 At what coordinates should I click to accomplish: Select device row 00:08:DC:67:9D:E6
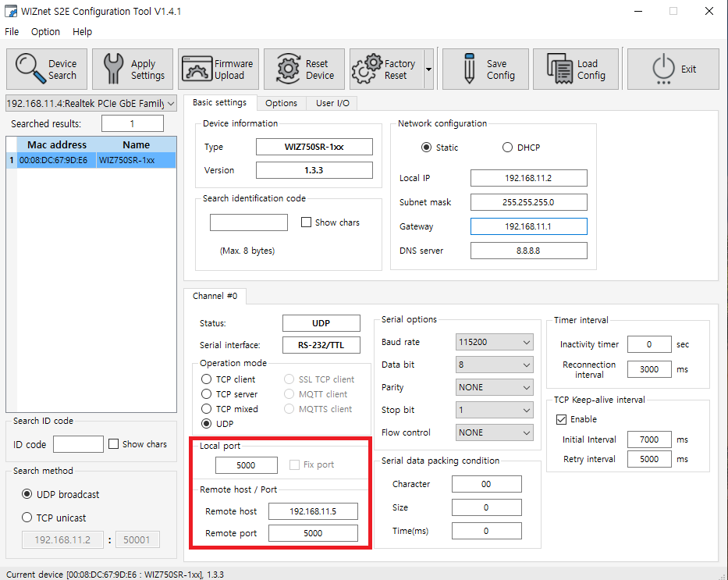(x=91, y=160)
